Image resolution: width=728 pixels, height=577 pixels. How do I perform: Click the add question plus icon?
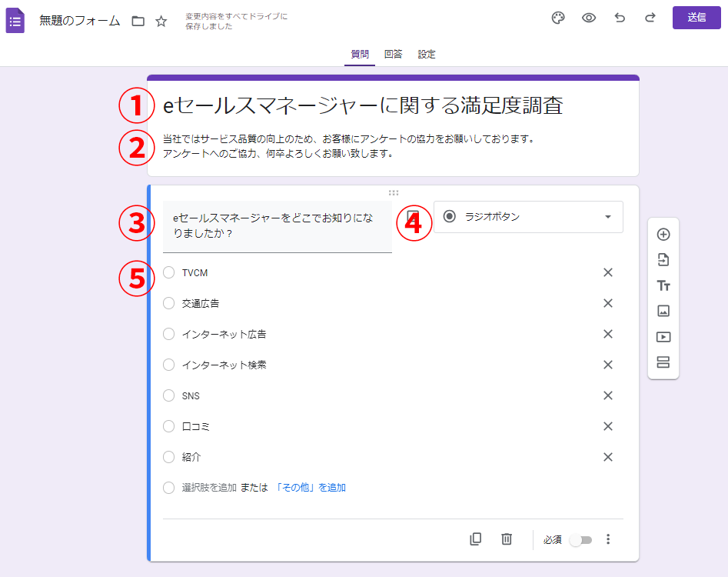click(663, 235)
